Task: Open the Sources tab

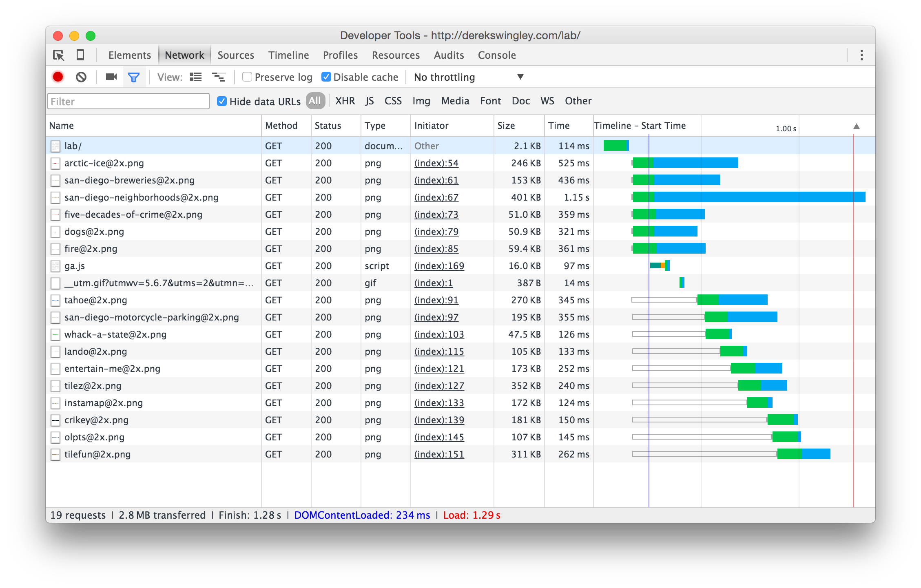Action: pyautogui.click(x=235, y=55)
